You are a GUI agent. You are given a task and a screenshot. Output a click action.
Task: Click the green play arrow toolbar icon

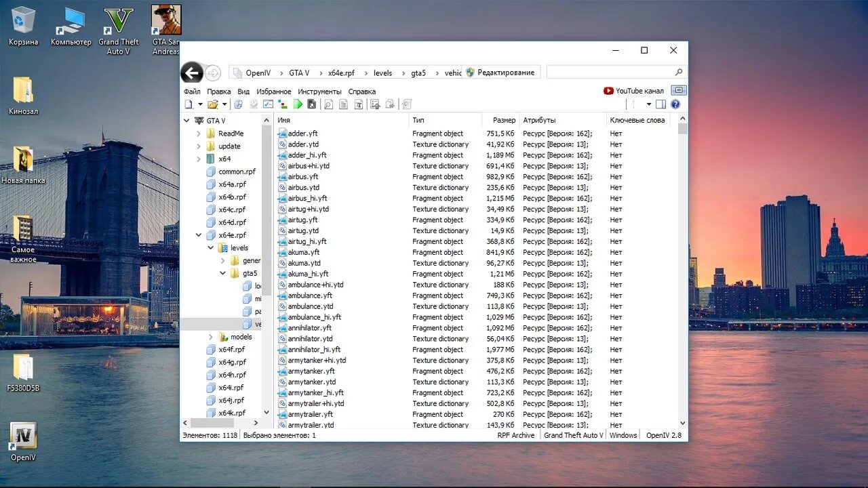pyautogui.click(x=298, y=104)
